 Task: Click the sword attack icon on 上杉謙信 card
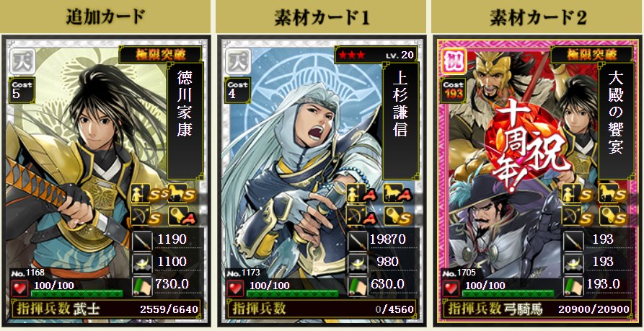[357, 241]
